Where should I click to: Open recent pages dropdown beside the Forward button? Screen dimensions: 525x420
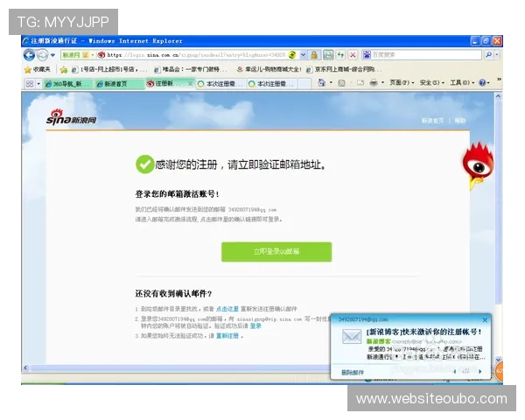click(52, 55)
